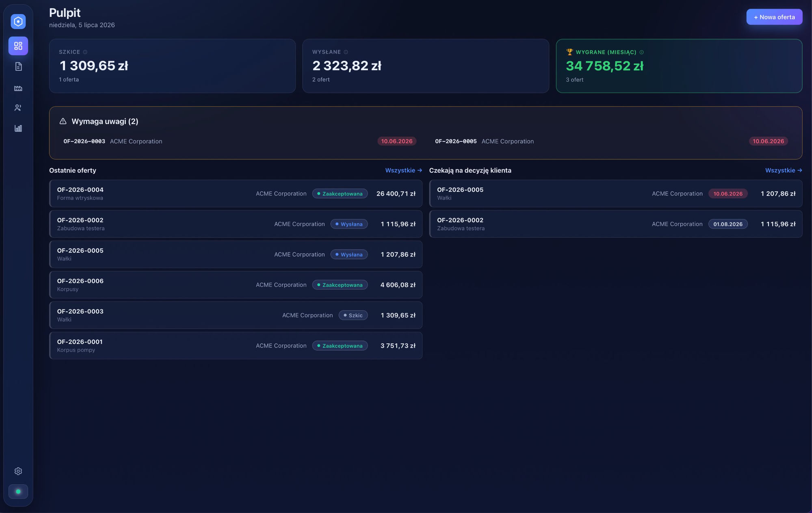
Task: Click Wysłana badge on recent OF-2026-0002 row
Action: (x=349, y=224)
